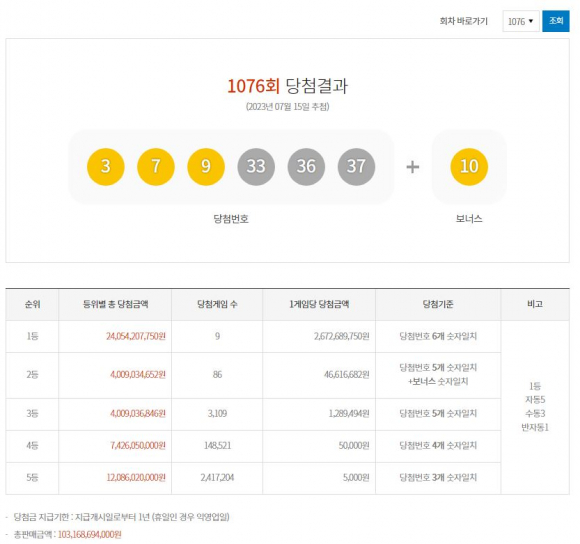This screenshot has height=544, width=580.
Task: Select the 1등 total prize amount 24,054,207,750원
Action: [x=136, y=336]
